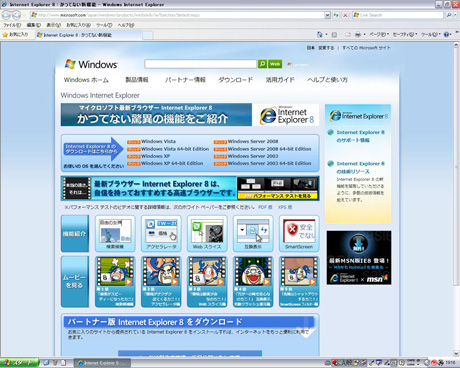Screen dimensions: 460x368
Task: Open the search provider dropdown arrow next to the magnifier
Action: point(455,15)
